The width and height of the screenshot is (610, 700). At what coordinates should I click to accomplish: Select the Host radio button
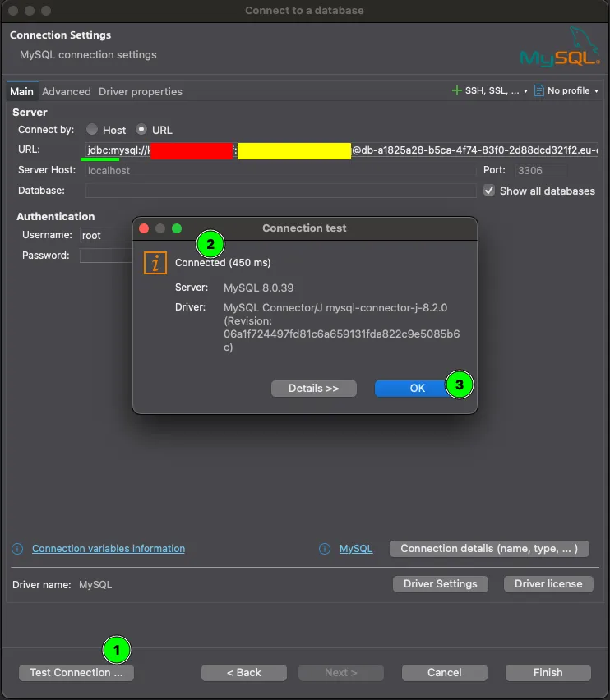(x=92, y=130)
